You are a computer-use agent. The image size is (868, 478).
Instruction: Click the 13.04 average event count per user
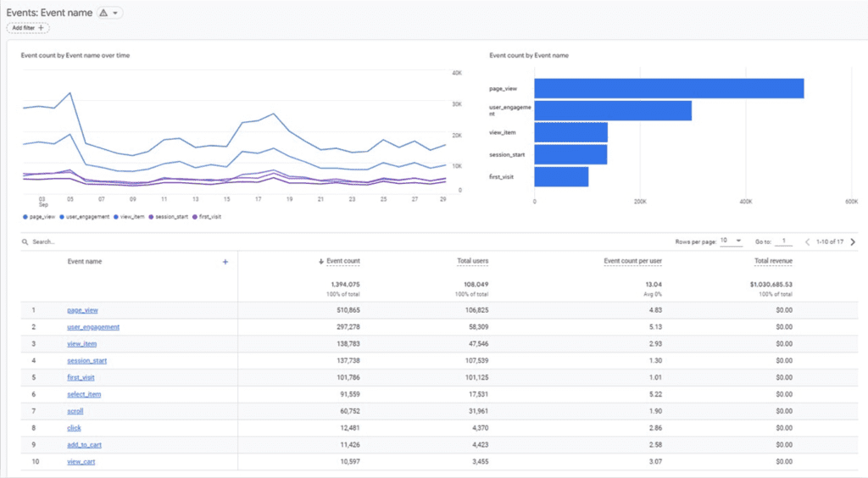pos(654,285)
